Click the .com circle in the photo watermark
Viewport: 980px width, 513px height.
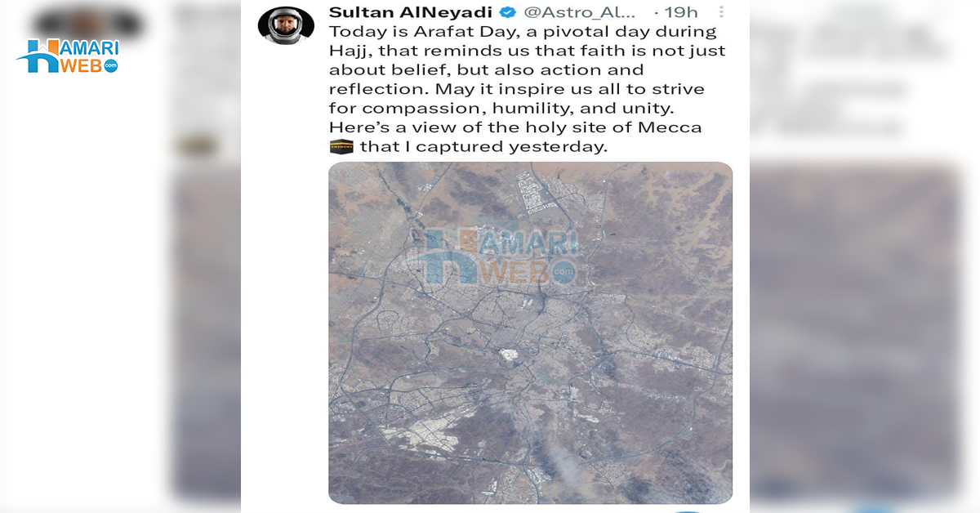563,270
